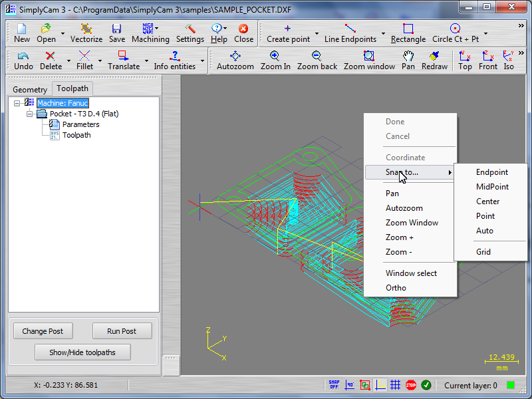Image resolution: width=532 pixels, height=399 pixels.
Task: Select Zoom Window in context menu
Action: 412,223
